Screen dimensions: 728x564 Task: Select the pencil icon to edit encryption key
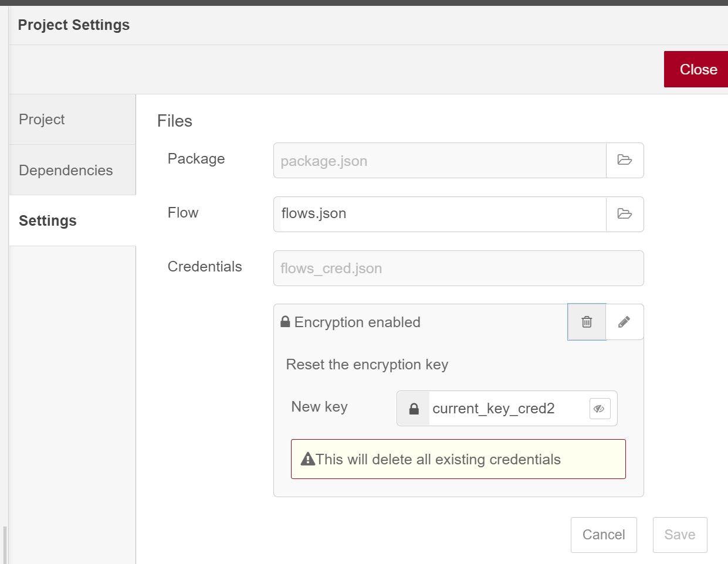tap(624, 322)
